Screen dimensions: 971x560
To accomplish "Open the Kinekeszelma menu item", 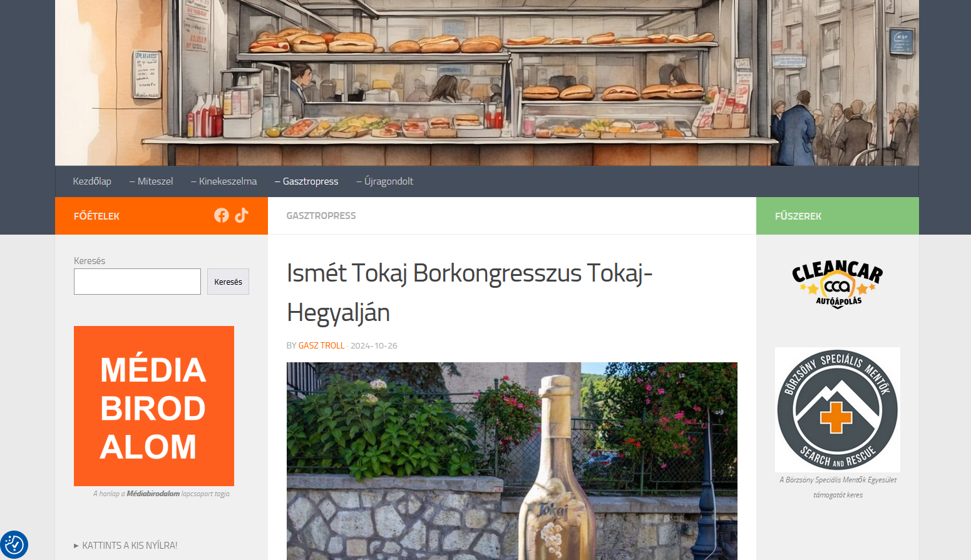I will 224,181.
